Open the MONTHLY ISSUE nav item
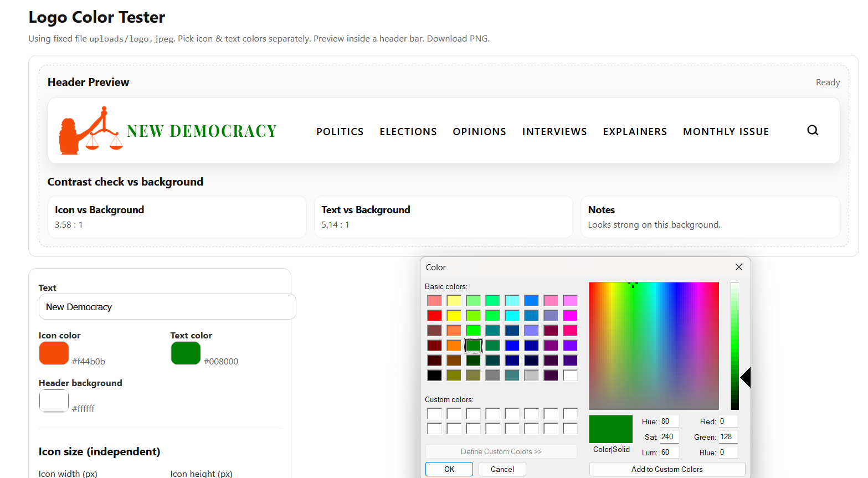 [x=726, y=132]
